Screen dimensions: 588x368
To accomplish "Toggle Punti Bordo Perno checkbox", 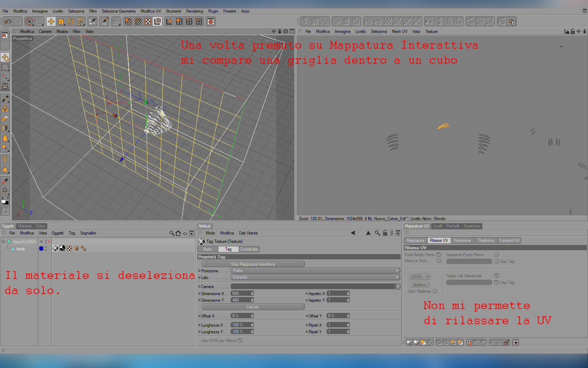I will (x=439, y=255).
